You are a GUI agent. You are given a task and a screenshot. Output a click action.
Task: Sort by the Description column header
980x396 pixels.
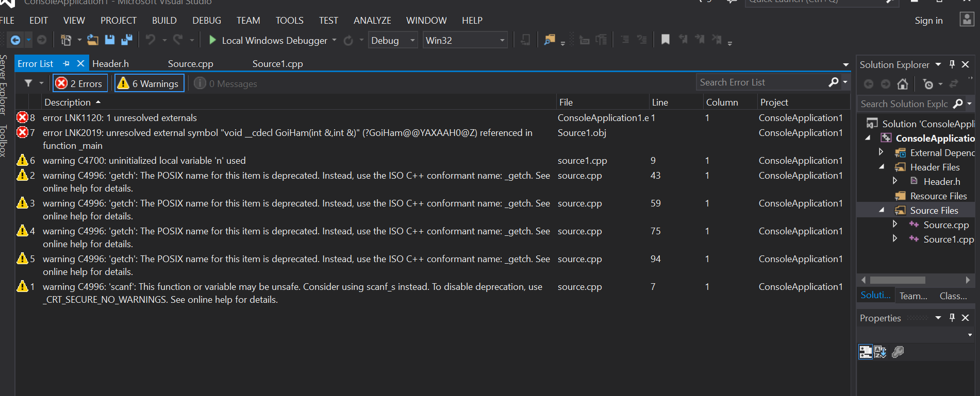299,102
